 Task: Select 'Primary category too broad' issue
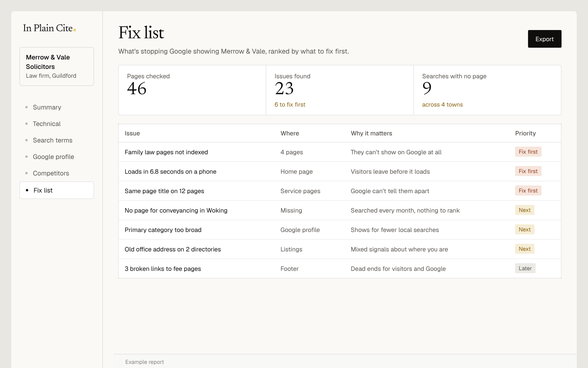point(163,230)
